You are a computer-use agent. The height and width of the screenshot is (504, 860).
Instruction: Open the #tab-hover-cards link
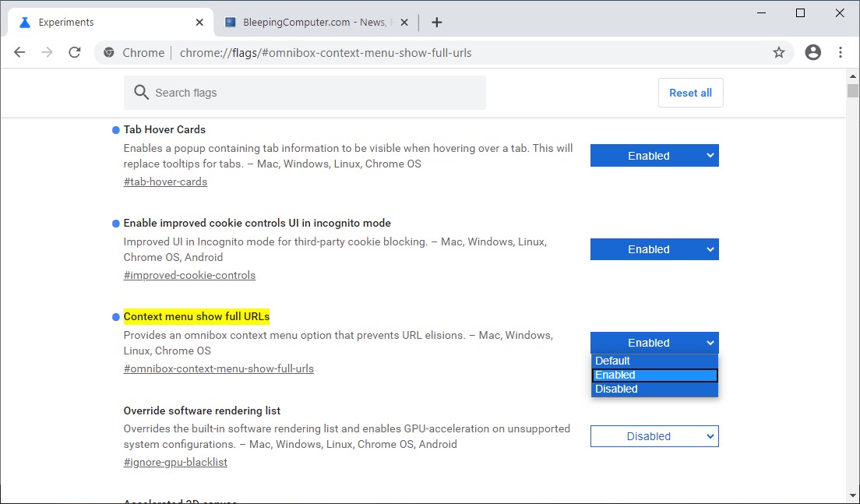pyautogui.click(x=165, y=181)
